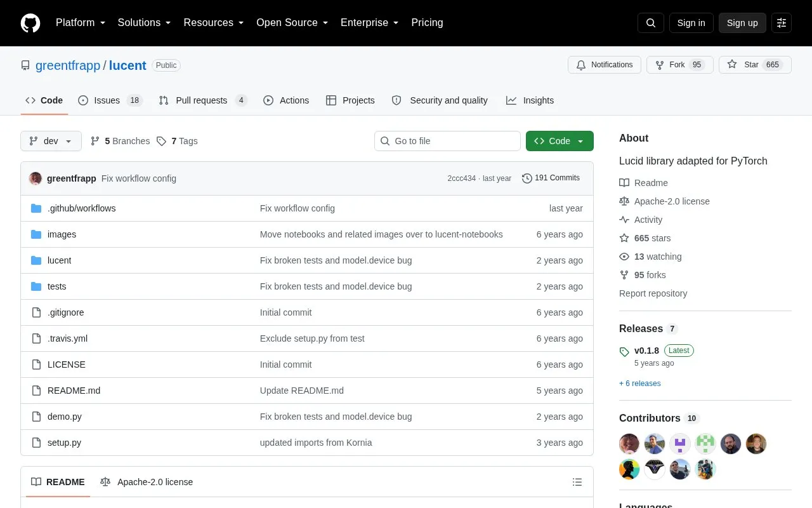Click the Notifications bell button
Viewport: 812px width, 508px height.
[605, 65]
